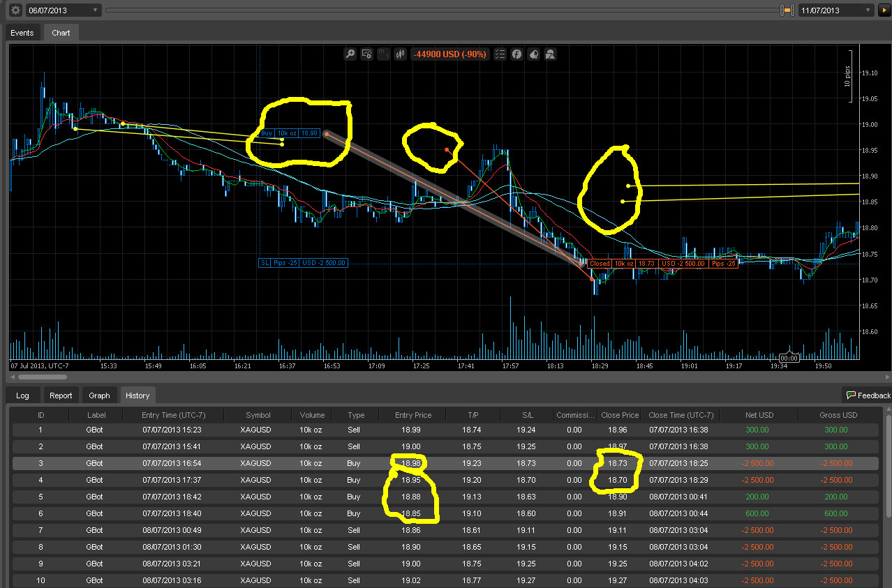Open the Log tab
Viewport: 892px width, 588px height.
click(23, 395)
